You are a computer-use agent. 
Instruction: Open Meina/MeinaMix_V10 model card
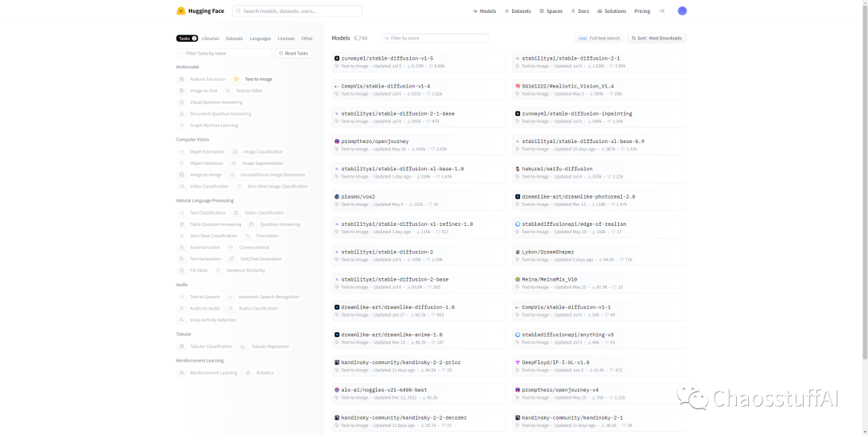coord(599,283)
